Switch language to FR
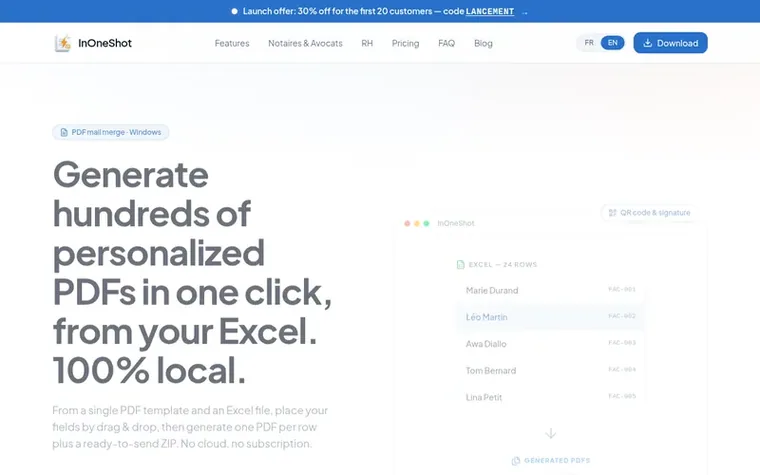The image size is (760, 475). pos(589,43)
